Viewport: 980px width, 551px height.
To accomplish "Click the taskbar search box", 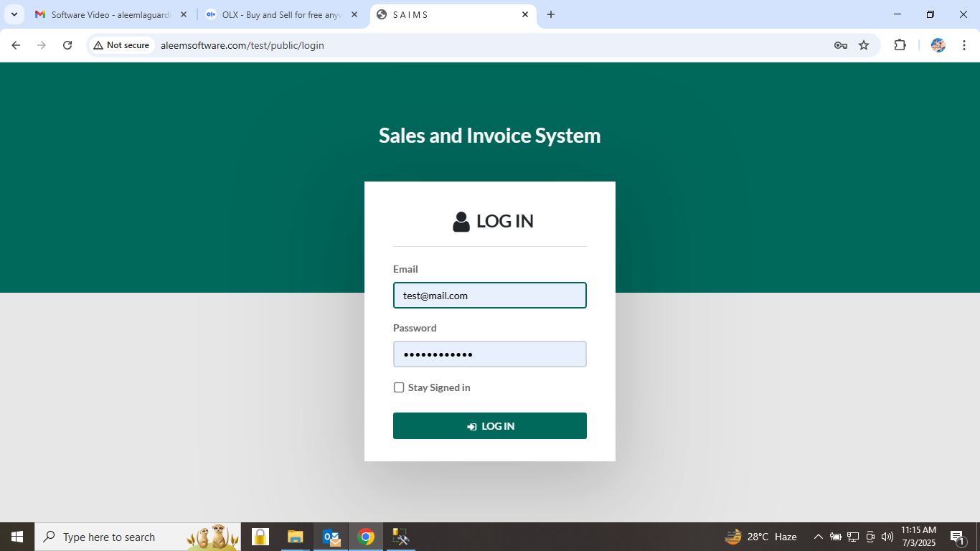I will coord(138,537).
